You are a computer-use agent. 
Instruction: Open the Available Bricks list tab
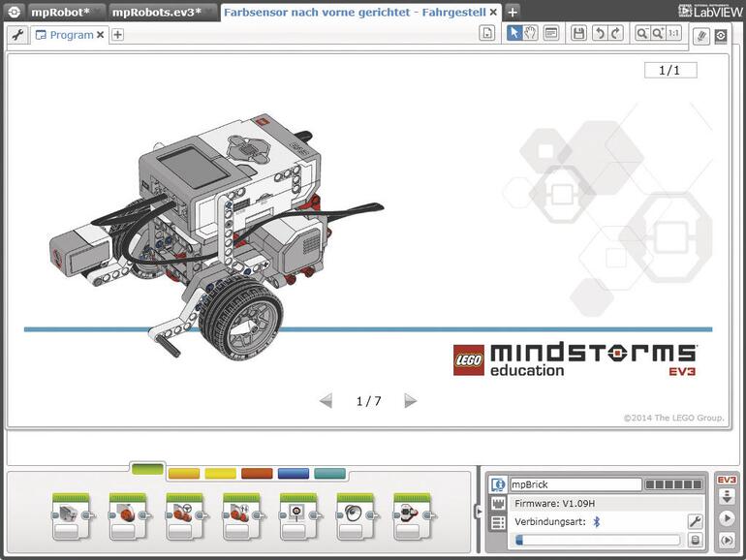tap(498, 523)
